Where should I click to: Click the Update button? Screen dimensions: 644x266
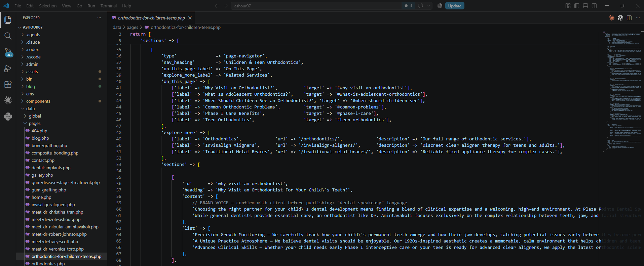[455, 6]
